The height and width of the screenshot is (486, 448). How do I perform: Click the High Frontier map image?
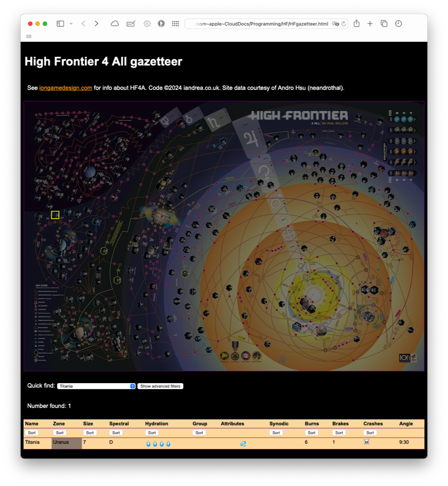[x=224, y=236]
